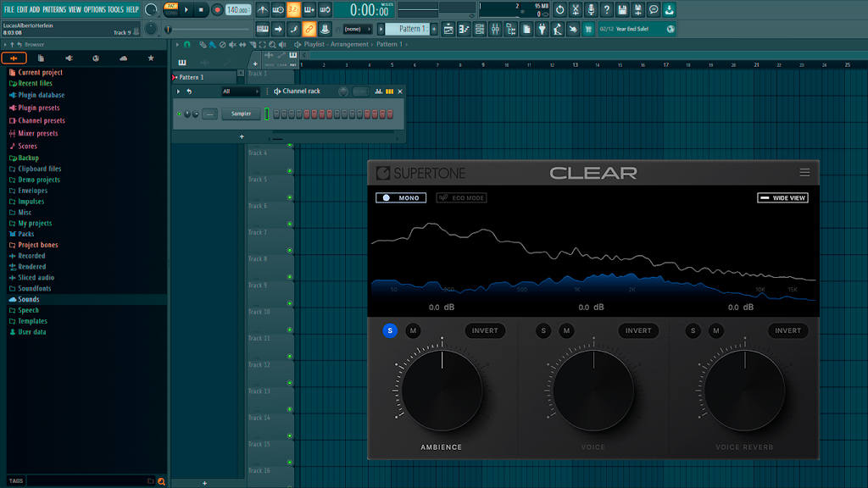Click the tempo 140.000 field

(238, 9)
